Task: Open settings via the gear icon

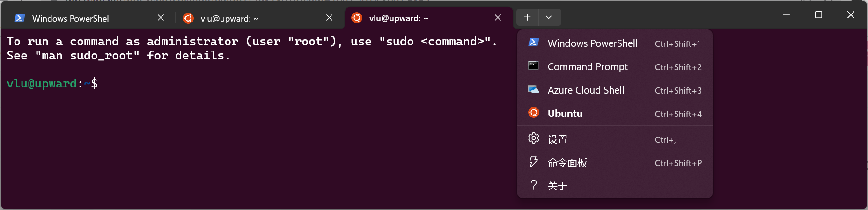Action: click(x=533, y=138)
